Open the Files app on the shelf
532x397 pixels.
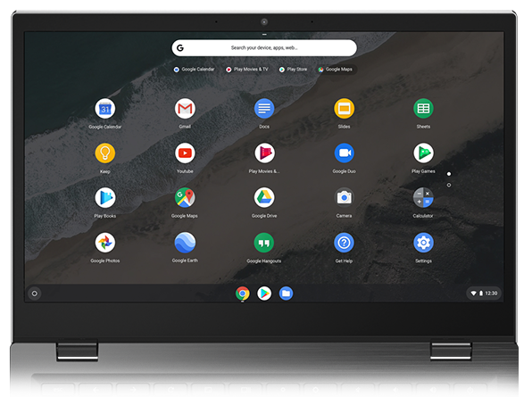coord(286,294)
